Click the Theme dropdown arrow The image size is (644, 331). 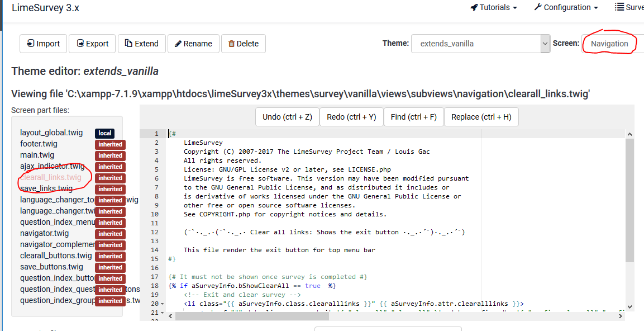[545, 44]
